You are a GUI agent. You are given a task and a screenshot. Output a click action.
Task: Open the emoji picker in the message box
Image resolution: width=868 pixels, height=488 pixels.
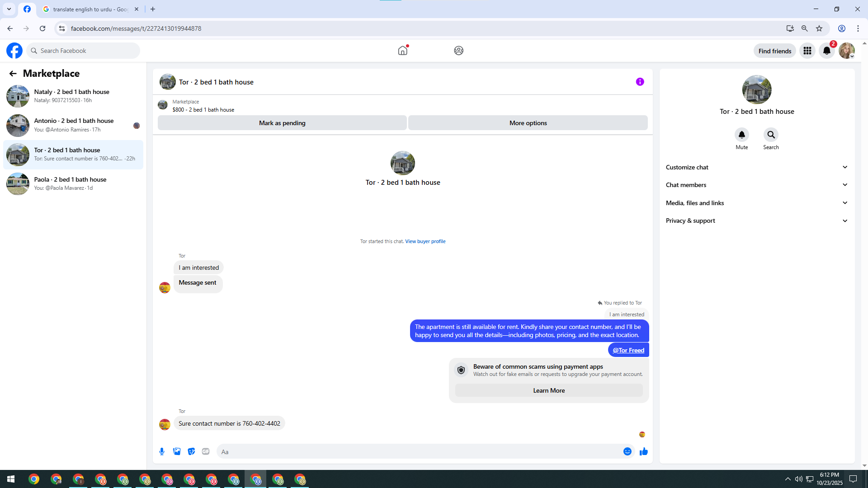pyautogui.click(x=627, y=451)
